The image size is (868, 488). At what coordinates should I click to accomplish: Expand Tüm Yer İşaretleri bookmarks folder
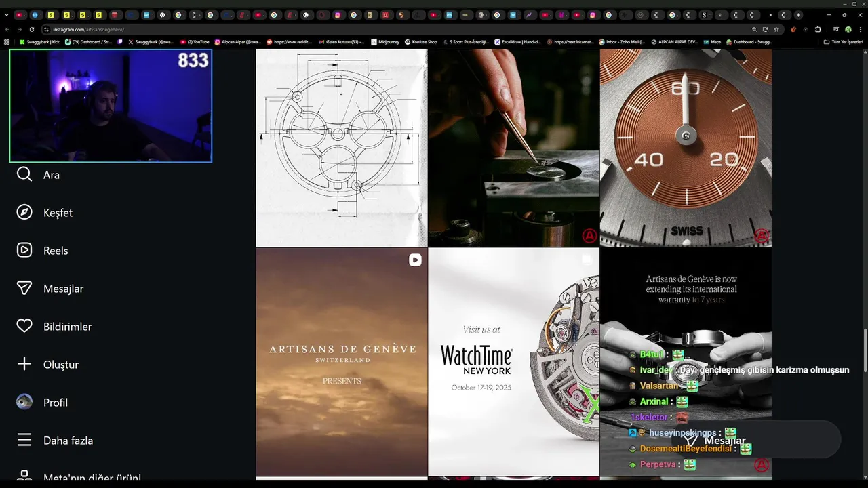(843, 42)
